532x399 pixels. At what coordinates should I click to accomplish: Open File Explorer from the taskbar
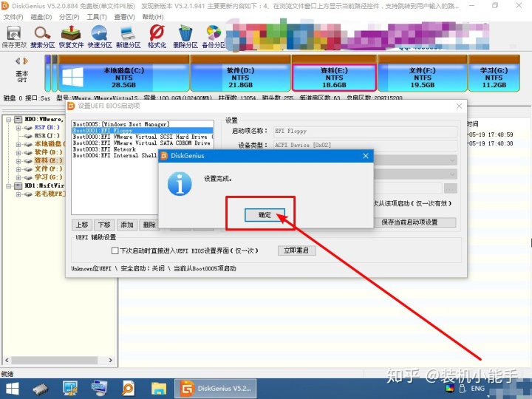[158, 389]
